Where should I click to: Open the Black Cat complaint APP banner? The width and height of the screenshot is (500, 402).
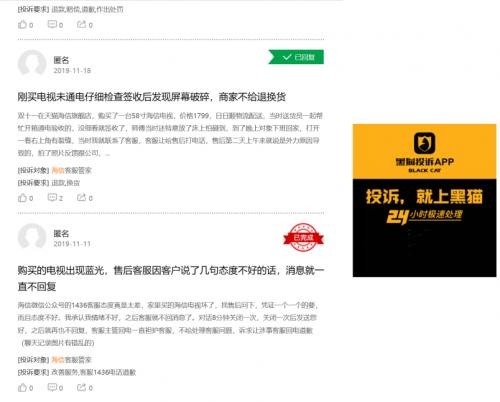tap(424, 200)
